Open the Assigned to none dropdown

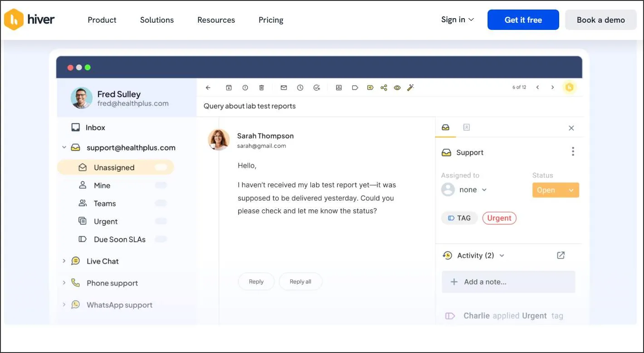click(464, 190)
